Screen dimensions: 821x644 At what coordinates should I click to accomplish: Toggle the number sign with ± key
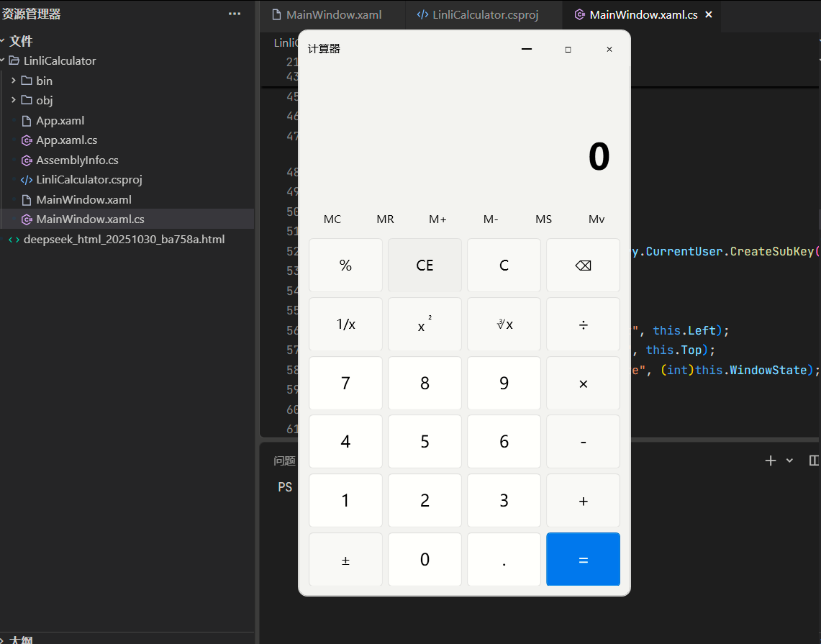tap(345, 560)
